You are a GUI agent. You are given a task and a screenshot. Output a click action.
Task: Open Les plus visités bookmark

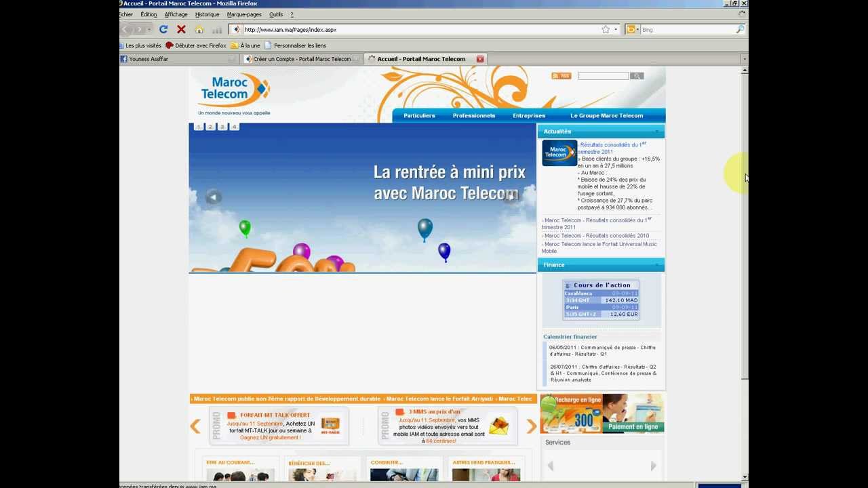pyautogui.click(x=139, y=45)
